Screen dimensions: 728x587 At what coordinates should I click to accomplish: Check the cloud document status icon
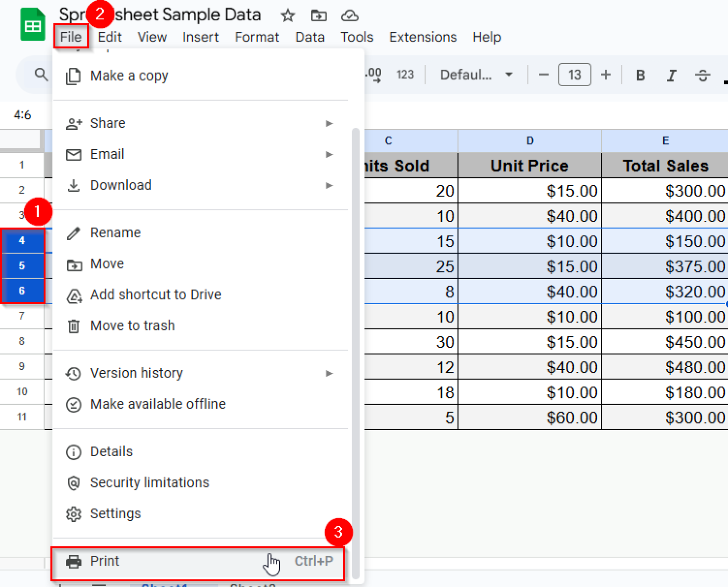pos(350,16)
